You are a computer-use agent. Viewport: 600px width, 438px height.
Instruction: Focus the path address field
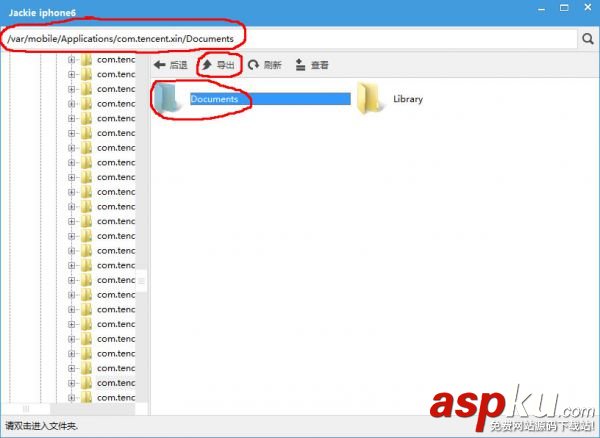tap(289, 39)
